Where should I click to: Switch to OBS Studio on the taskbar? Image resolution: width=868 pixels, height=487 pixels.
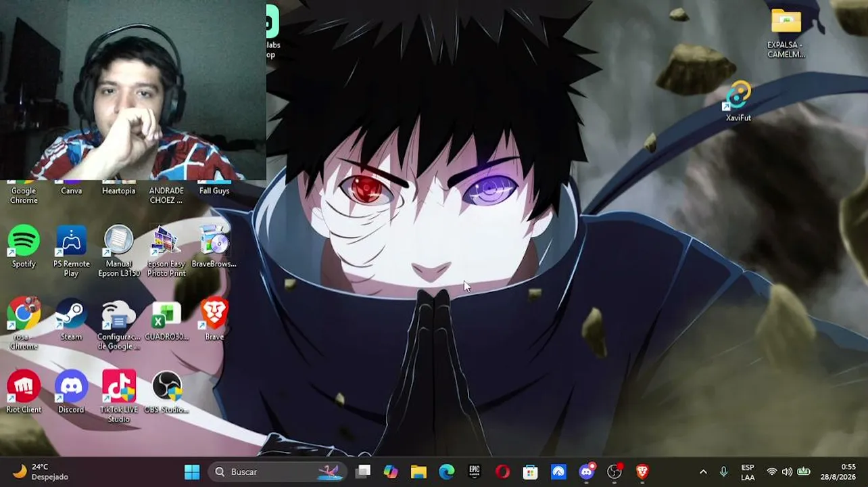[x=614, y=471]
